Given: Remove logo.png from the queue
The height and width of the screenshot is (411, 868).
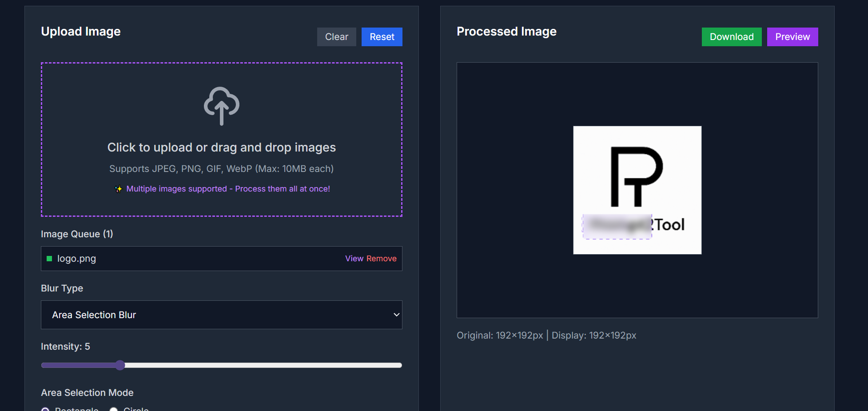Looking at the screenshot, I should pos(382,258).
